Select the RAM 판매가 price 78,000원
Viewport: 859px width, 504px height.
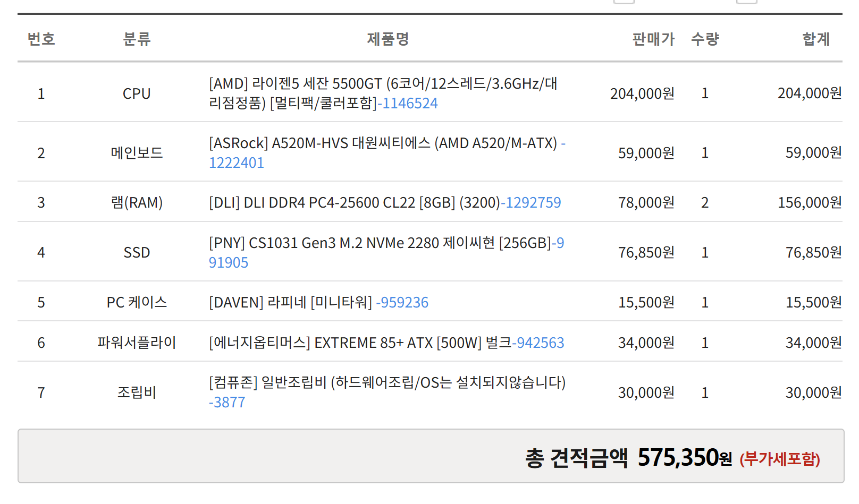coord(646,202)
